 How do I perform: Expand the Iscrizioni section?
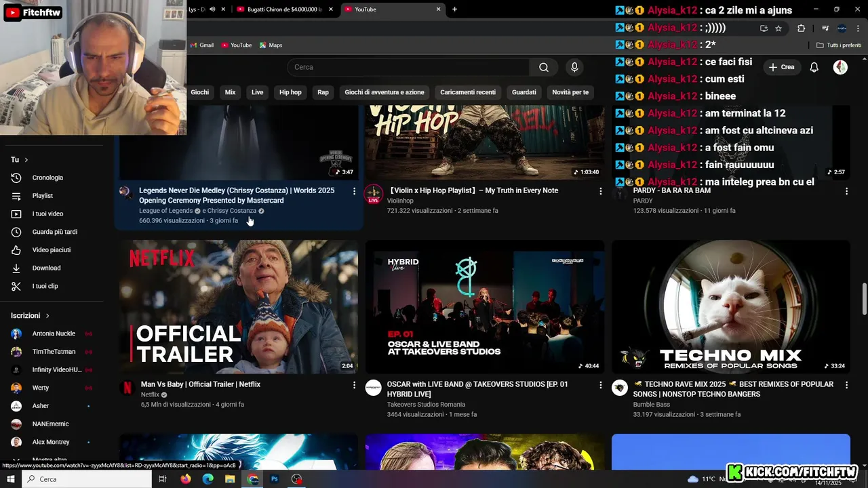tap(31, 316)
